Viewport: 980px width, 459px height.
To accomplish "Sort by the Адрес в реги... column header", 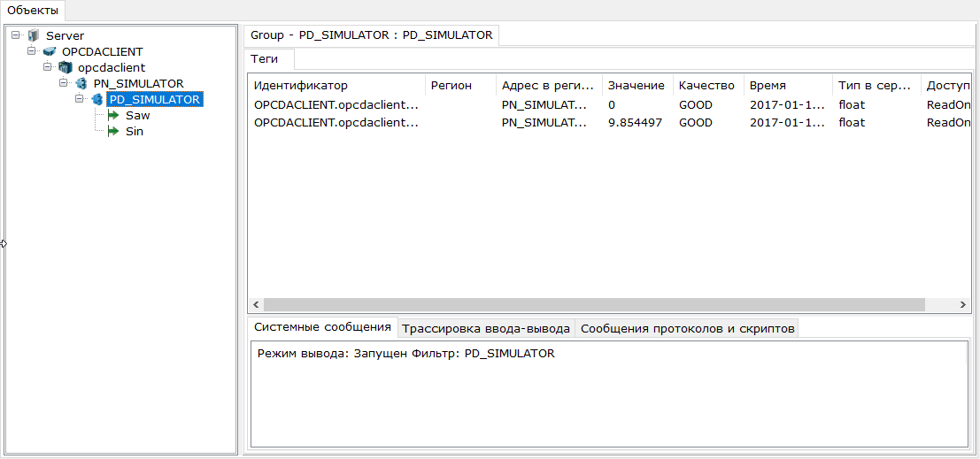I will tap(550, 86).
